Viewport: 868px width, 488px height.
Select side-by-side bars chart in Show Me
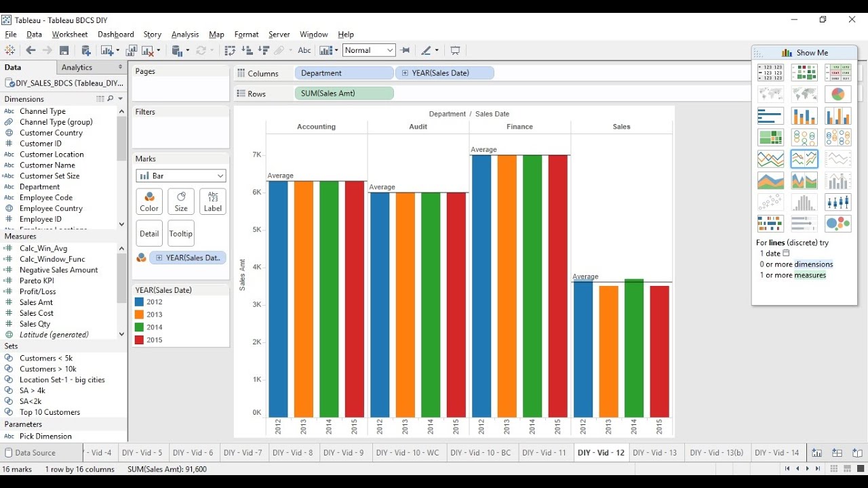(x=838, y=116)
